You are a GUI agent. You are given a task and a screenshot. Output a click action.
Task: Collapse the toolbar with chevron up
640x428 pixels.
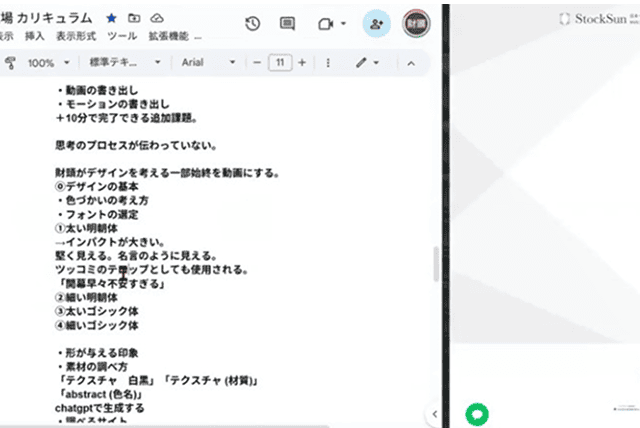click(410, 63)
